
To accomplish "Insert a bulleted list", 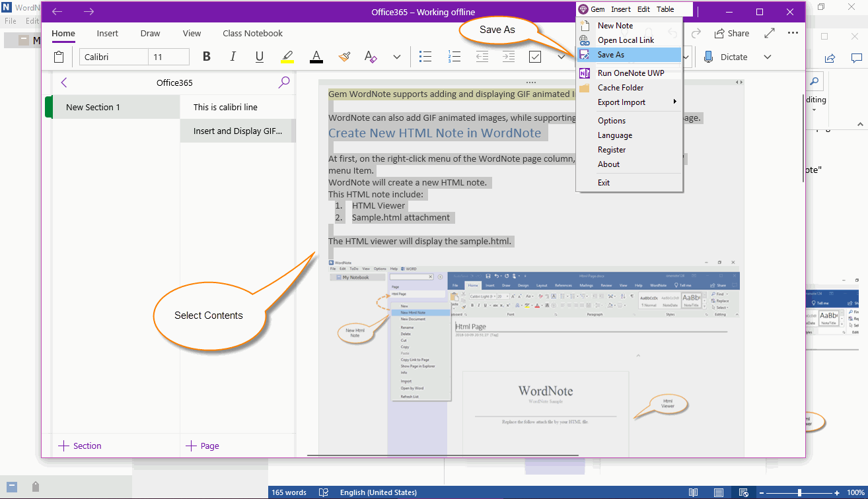I will click(x=425, y=57).
